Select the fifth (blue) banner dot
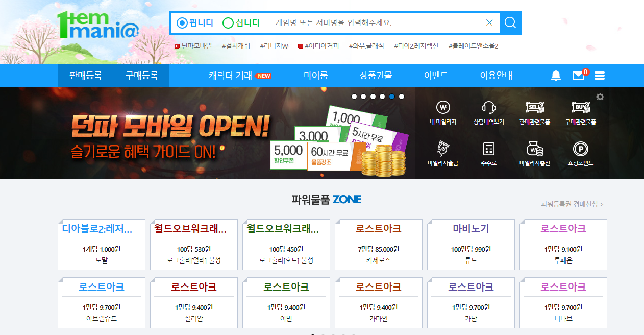The image size is (644, 335). pyautogui.click(x=392, y=97)
